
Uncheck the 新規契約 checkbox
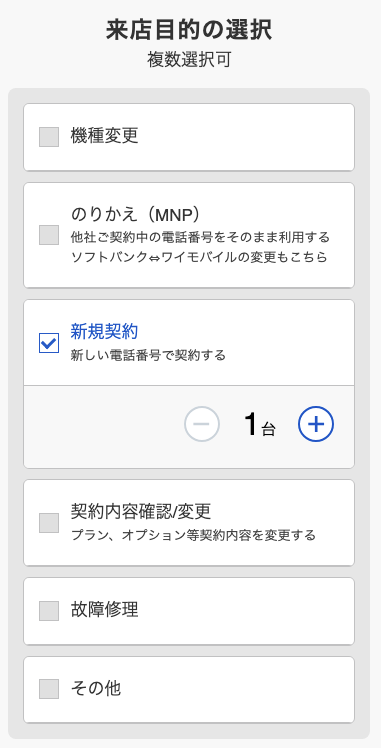[x=49, y=343]
